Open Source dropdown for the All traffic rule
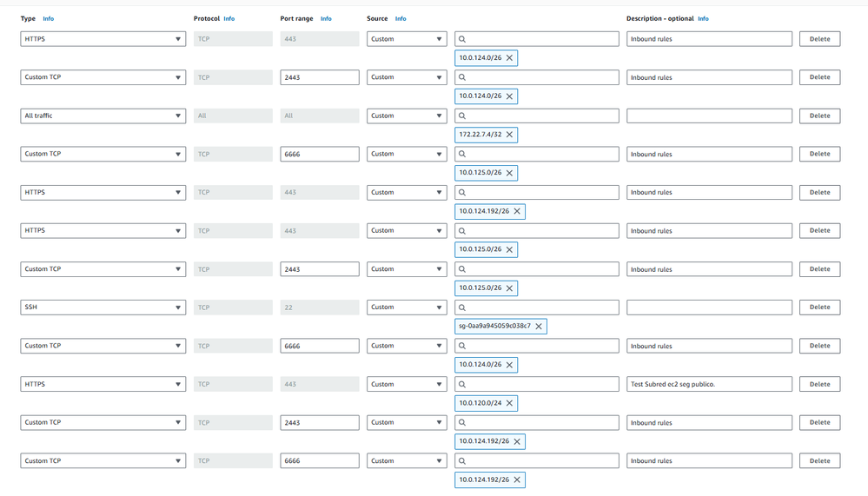868x496 pixels. pyautogui.click(x=407, y=116)
